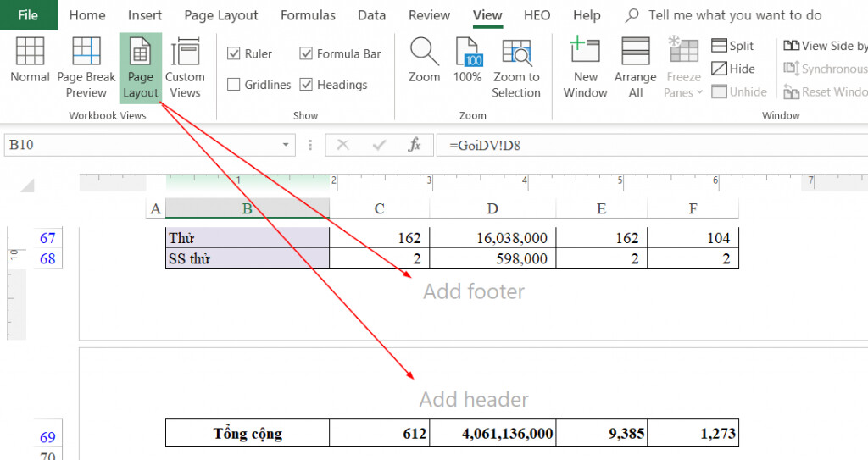Enable View Side by Side

pyautogui.click(x=825, y=46)
